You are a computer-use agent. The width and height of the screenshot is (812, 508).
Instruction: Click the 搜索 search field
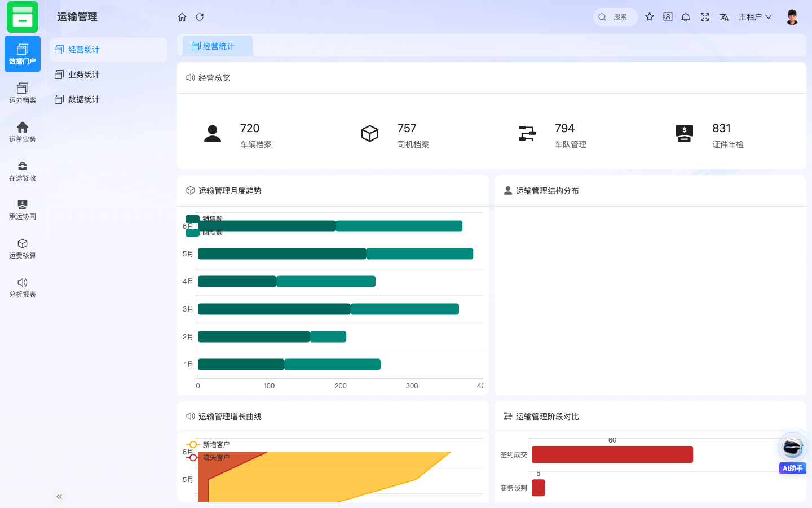coord(616,17)
